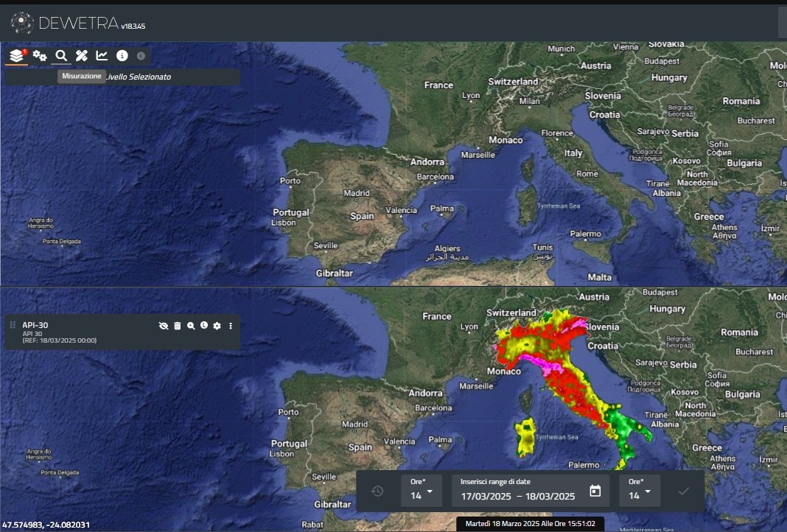Click the date range input field
The width and height of the screenshot is (787, 532).
pos(517,495)
